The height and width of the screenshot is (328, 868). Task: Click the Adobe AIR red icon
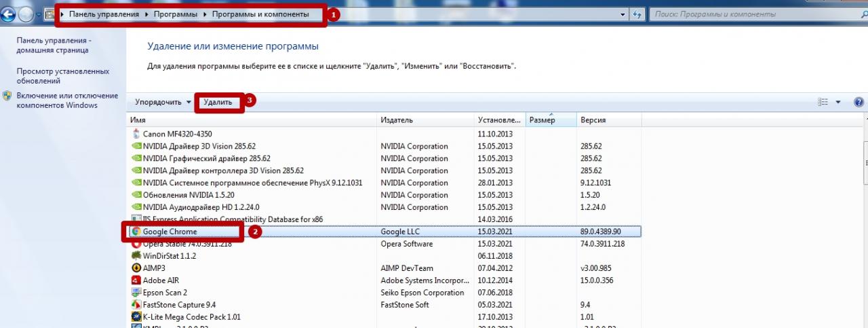[x=136, y=280]
